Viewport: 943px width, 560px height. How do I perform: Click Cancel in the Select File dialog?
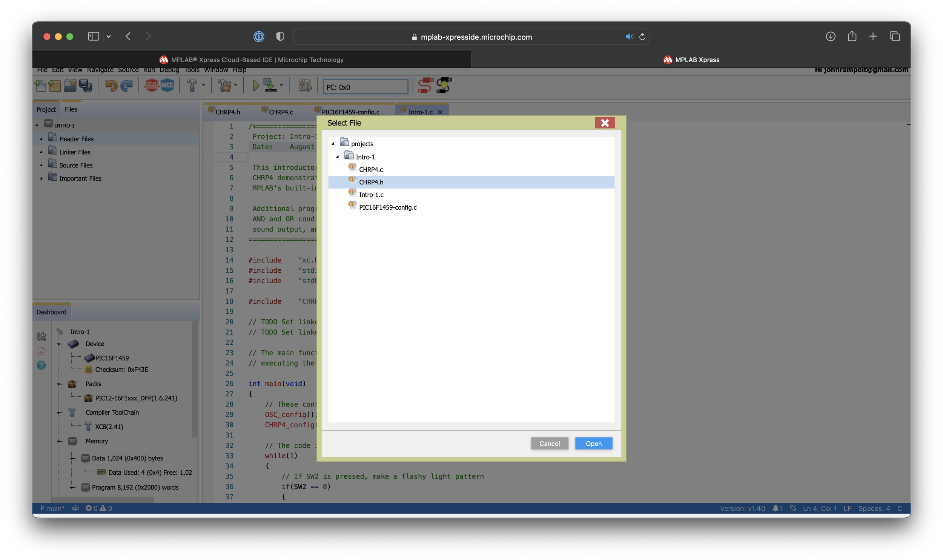pos(549,443)
